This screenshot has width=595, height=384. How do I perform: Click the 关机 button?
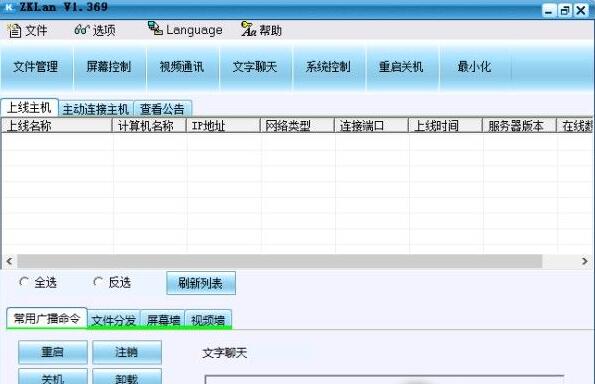53,376
